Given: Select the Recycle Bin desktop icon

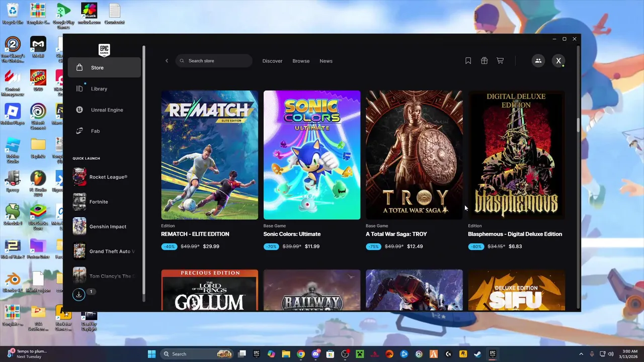Looking at the screenshot, I should tap(13, 14).
